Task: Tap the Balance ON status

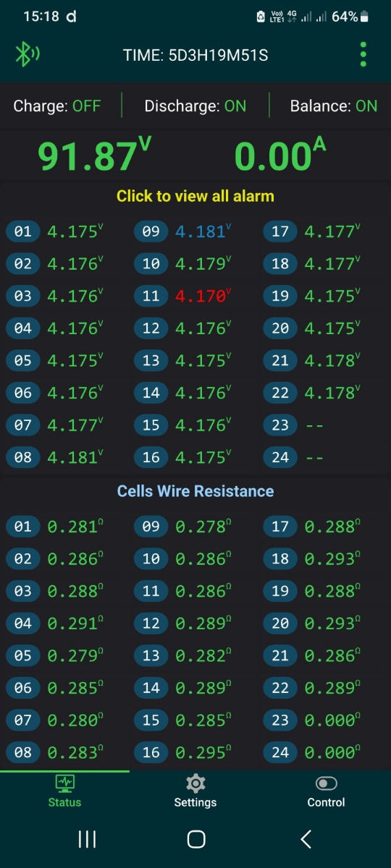Action: point(334,106)
